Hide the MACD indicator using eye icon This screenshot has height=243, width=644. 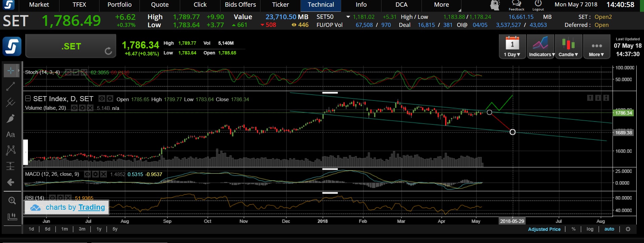(x=87, y=174)
